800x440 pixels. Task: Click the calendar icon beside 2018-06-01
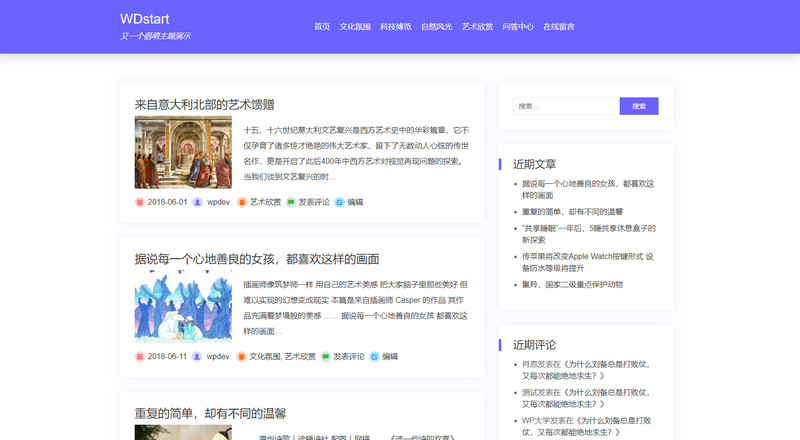140,202
